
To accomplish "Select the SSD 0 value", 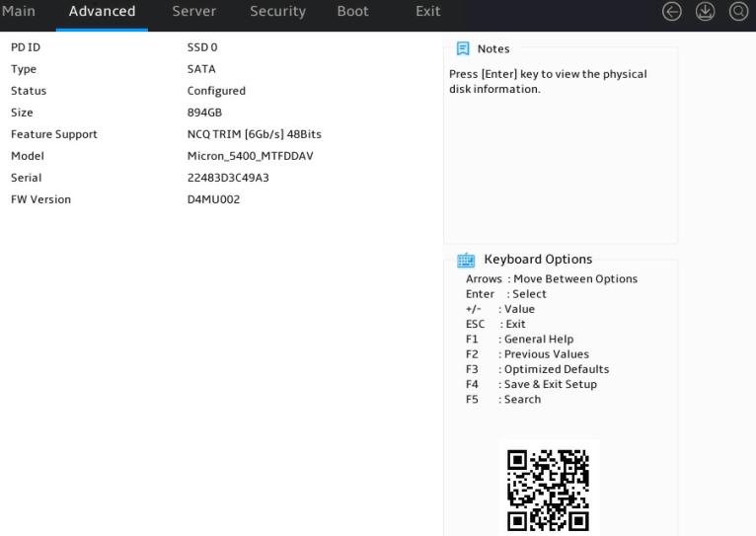I will tap(202, 47).
